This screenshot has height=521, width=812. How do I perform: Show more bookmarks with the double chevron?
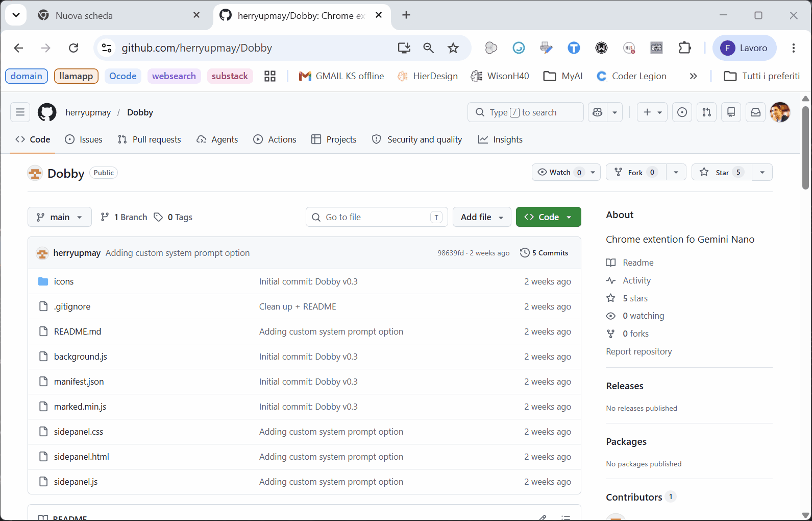tap(693, 76)
